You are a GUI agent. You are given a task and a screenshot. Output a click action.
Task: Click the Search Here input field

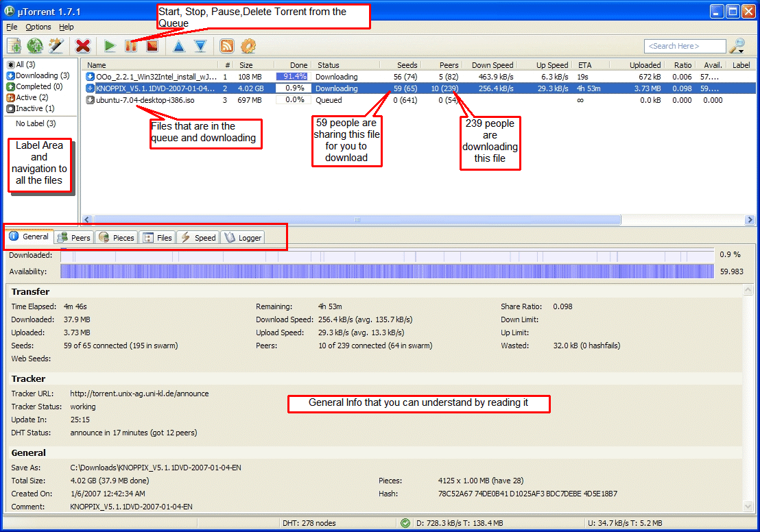coord(685,46)
